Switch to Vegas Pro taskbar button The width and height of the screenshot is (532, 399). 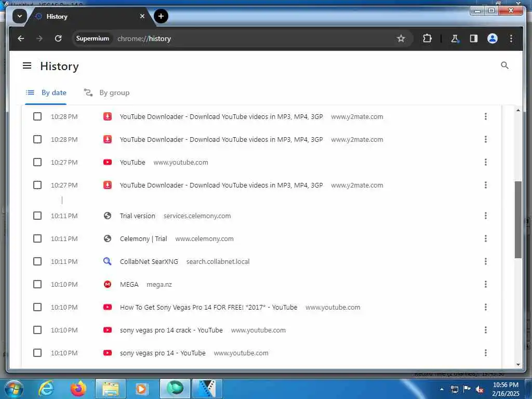click(x=207, y=389)
